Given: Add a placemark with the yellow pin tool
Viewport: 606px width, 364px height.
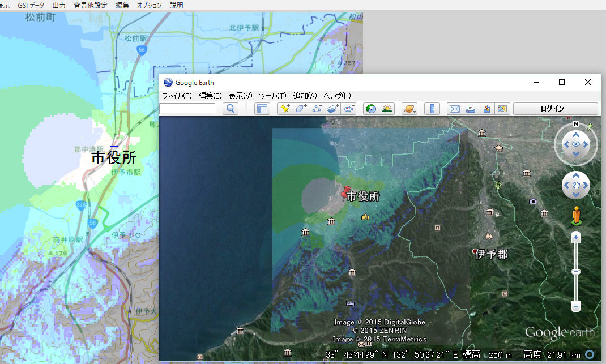Looking at the screenshot, I should 285,109.
